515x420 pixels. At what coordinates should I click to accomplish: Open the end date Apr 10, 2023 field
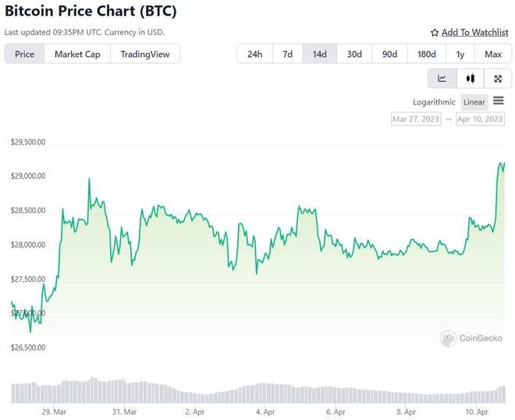point(480,119)
